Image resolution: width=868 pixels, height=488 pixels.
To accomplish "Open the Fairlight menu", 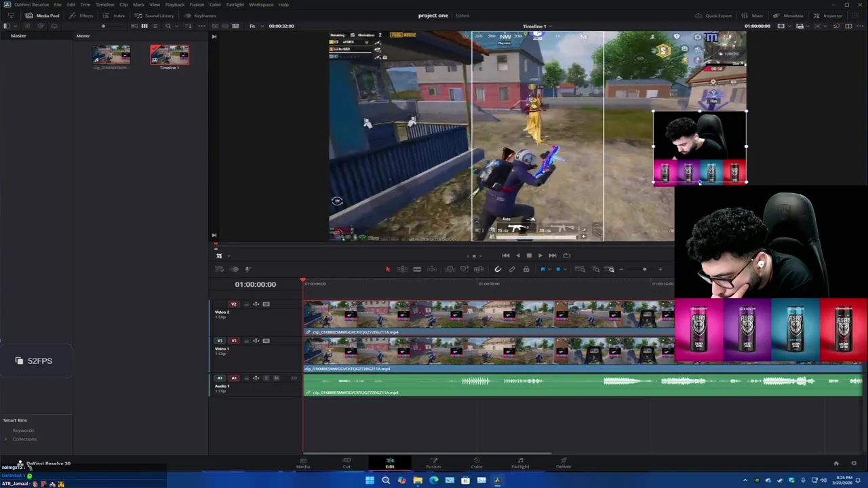I will click(x=235, y=5).
